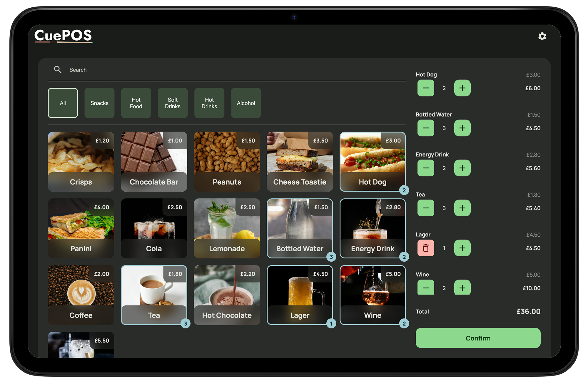Increase Energy Drink quantity with plus
This screenshot has height=382, width=588.
462,168
